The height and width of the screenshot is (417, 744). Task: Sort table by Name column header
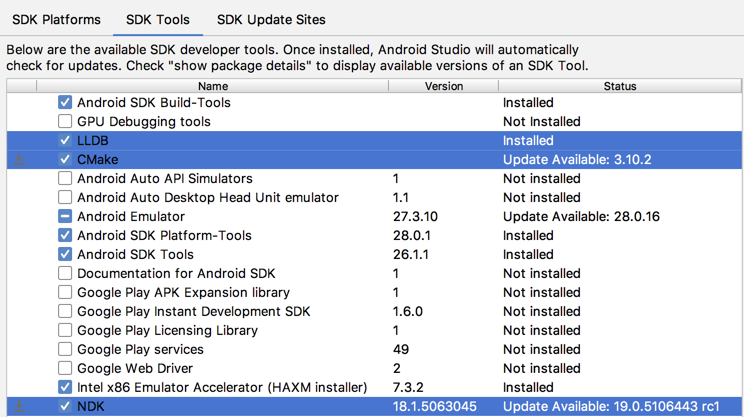tap(212, 86)
